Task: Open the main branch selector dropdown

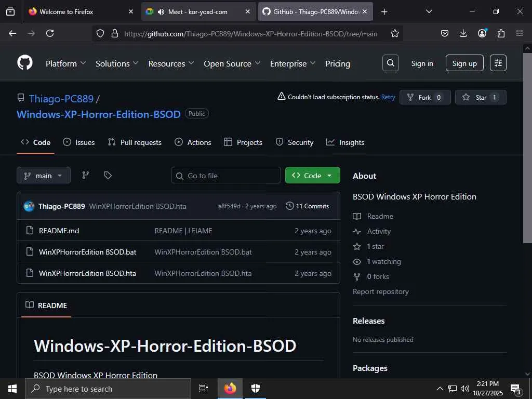Action: coord(44,176)
